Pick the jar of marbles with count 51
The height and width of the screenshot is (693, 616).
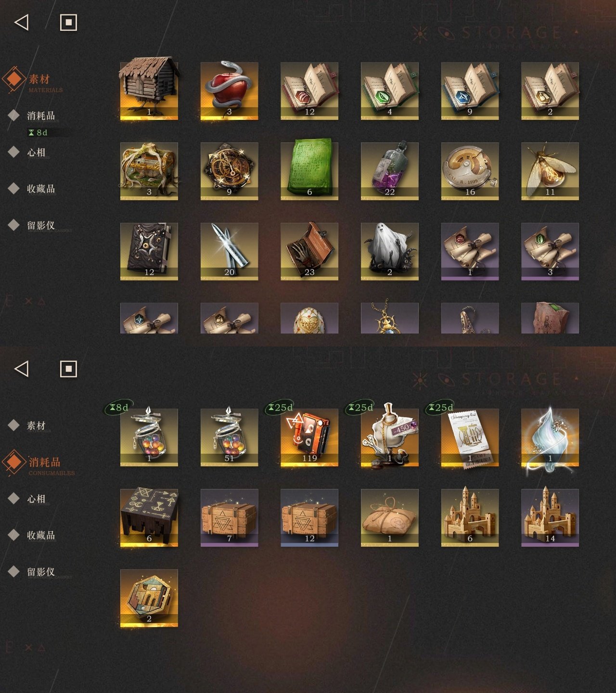point(229,437)
